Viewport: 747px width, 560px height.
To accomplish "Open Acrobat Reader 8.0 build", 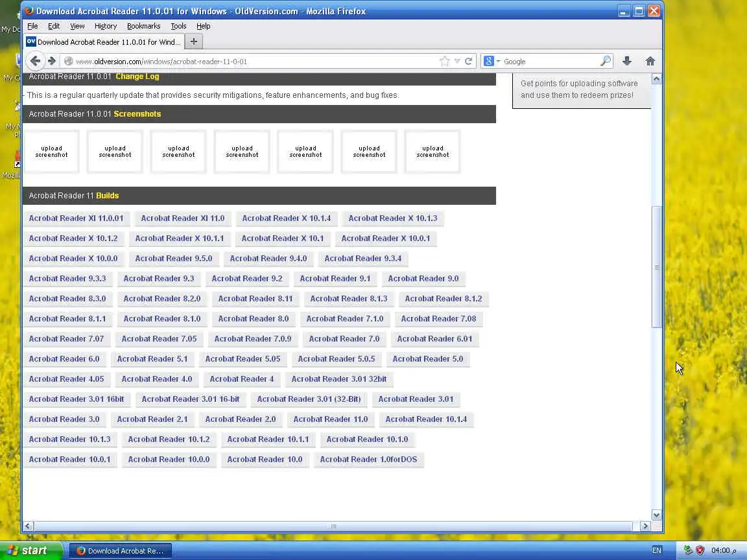I will 254,319.
